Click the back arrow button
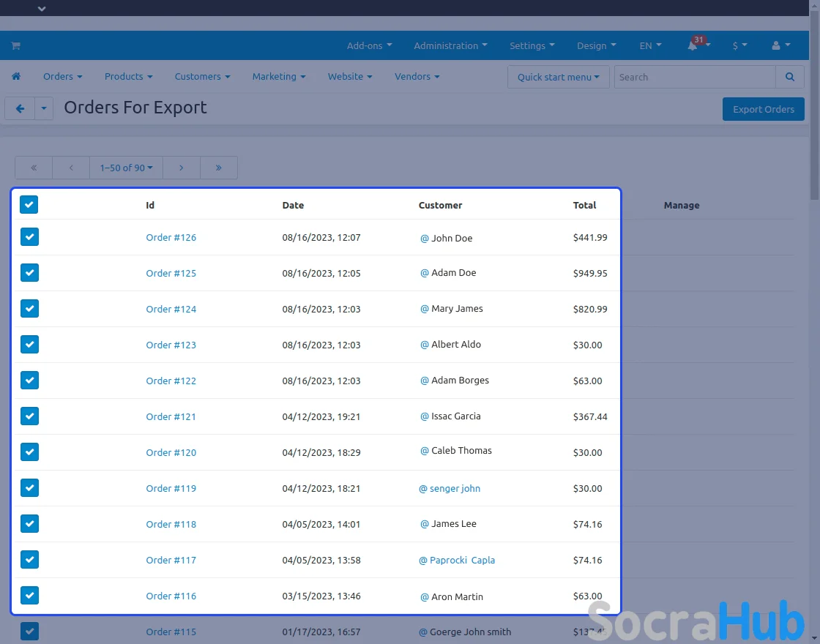This screenshot has width=820, height=644. pyautogui.click(x=20, y=109)
